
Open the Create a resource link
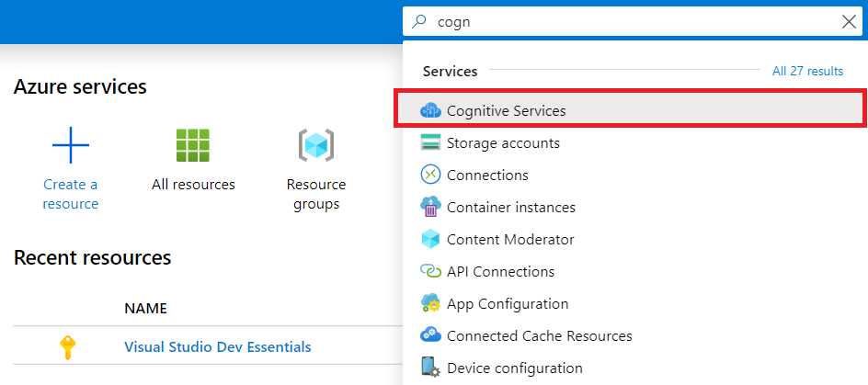(x=70, y=194)
